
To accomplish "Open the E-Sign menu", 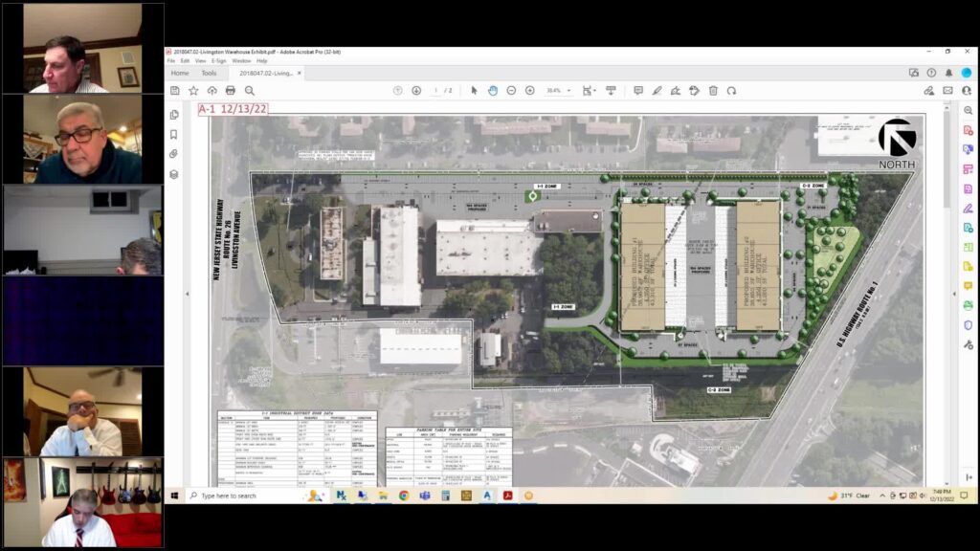I will [x=219, y=60].
